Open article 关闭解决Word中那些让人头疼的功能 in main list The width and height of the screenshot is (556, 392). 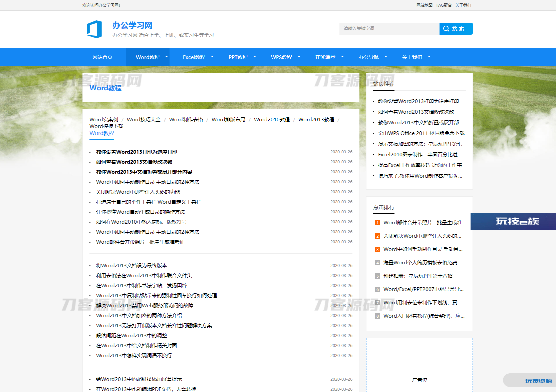(x=138, y=192)
